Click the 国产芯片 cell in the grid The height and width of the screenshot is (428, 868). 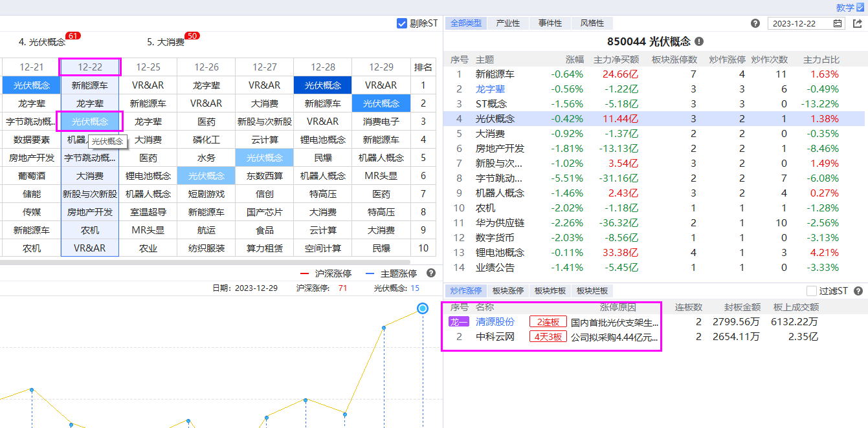click(265, 212)
